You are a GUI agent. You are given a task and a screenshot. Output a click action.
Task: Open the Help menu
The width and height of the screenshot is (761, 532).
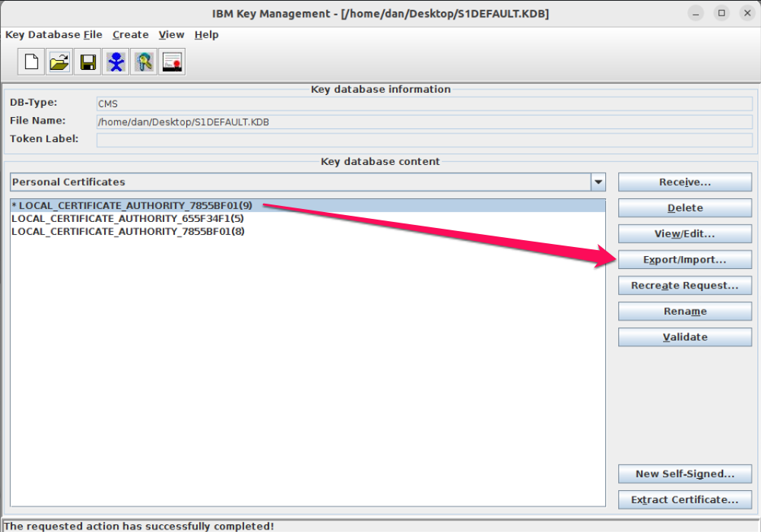(x=206, y=34)
